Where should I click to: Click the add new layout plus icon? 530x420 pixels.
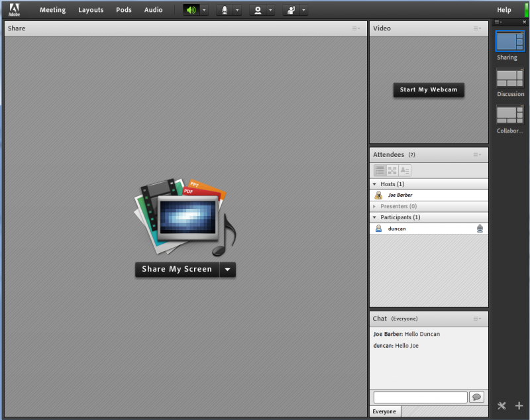[x=519, y=405]
